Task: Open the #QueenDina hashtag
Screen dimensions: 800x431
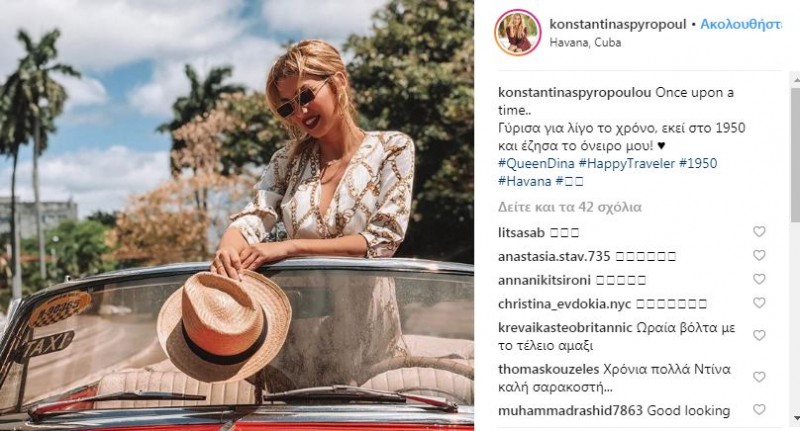Action: (x=536, y=164)
